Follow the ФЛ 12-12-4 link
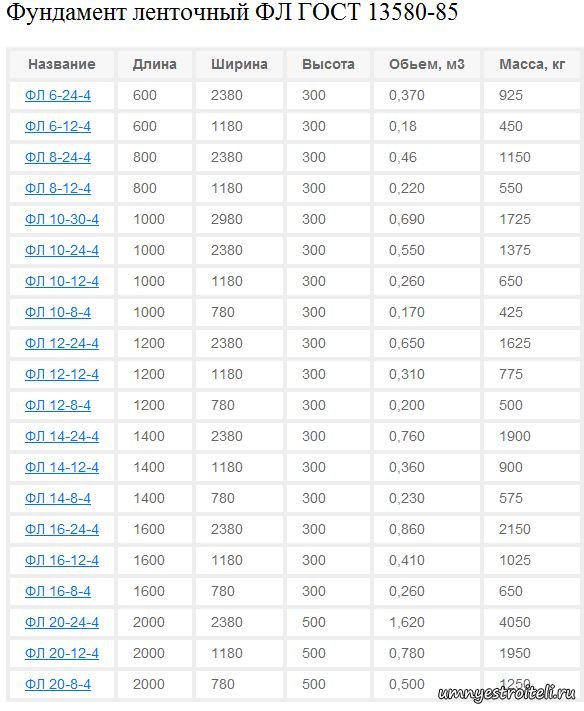Viewport: 584px width, 711px height. 62,374
